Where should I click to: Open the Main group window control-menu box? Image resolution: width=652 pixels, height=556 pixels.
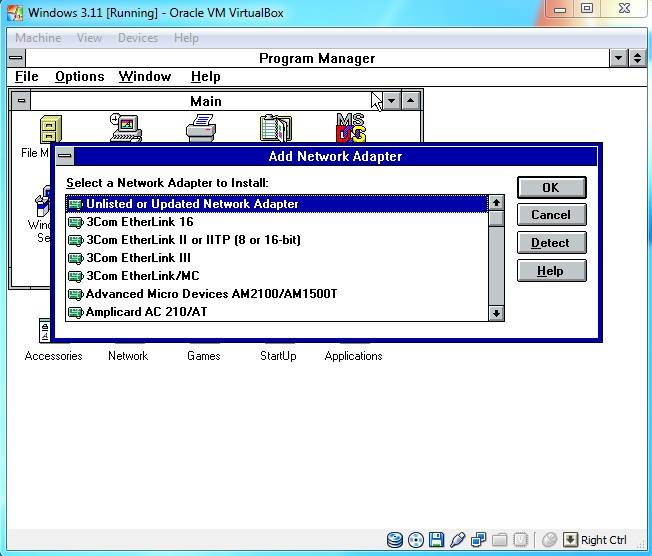point(22,101)
